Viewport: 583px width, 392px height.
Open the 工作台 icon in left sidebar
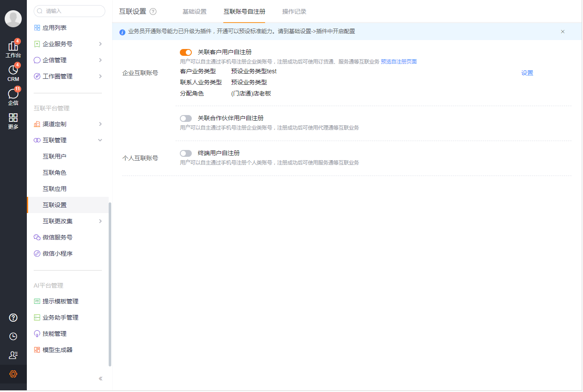point(13,47)
